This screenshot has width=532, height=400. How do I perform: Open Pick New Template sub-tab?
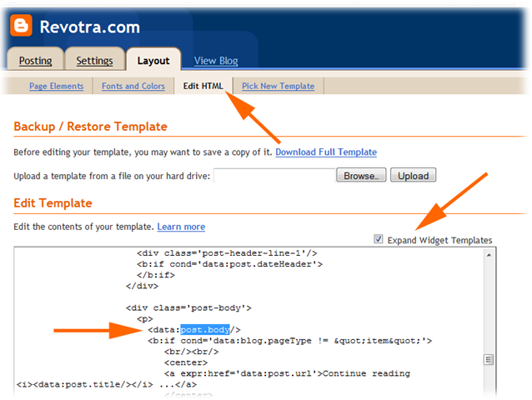[x=279, y=86]
